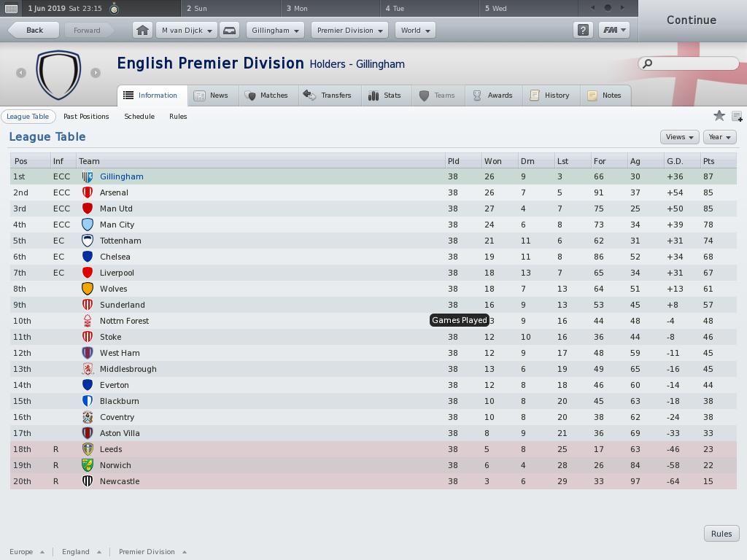Go to next competition arrow beside shield
The image size is (747, 560).
96,73
